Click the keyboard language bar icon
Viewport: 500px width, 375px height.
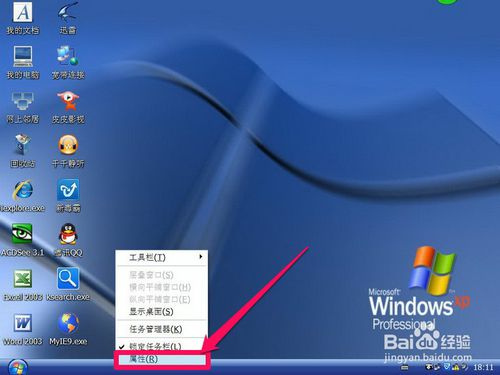pos(405,368)
